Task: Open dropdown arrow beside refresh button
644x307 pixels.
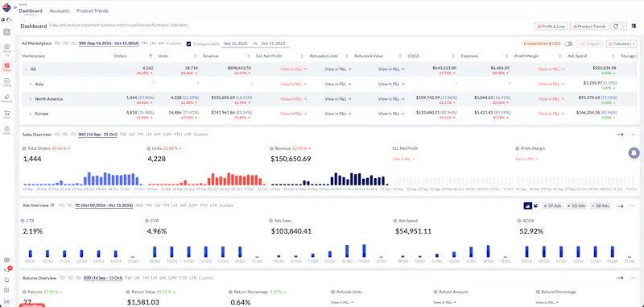Action: 623,27
